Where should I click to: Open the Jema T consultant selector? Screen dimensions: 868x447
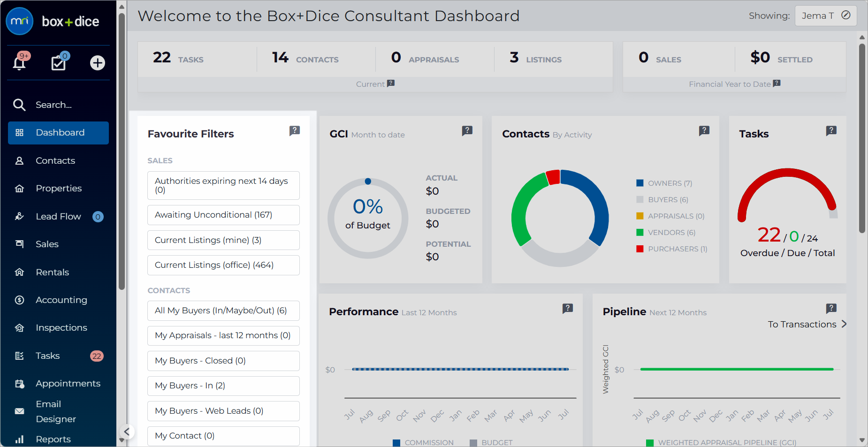pyautogui.click(x=826, y=15)
